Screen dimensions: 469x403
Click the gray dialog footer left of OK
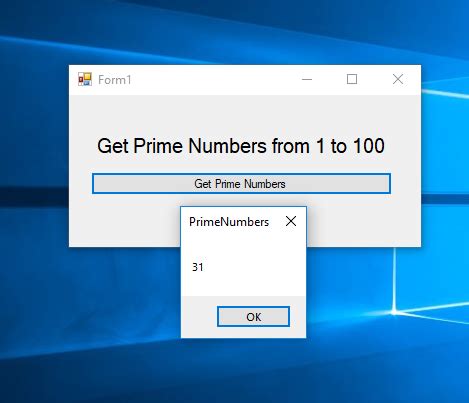point(199,317)
